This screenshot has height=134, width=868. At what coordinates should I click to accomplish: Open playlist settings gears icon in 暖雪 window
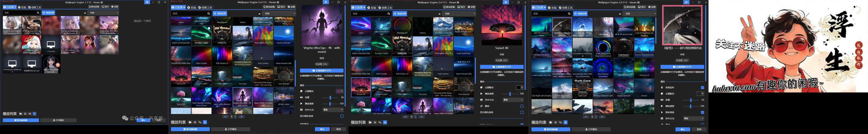click(x=560, y=123)
